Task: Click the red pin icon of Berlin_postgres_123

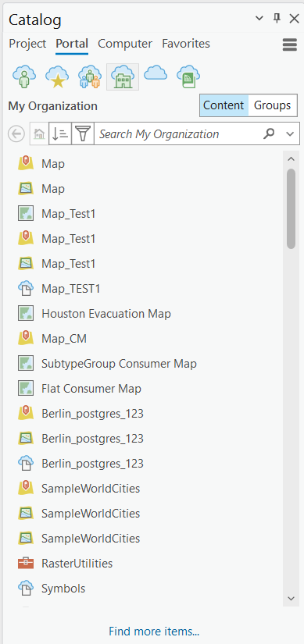Action: (x=26, y=413)
